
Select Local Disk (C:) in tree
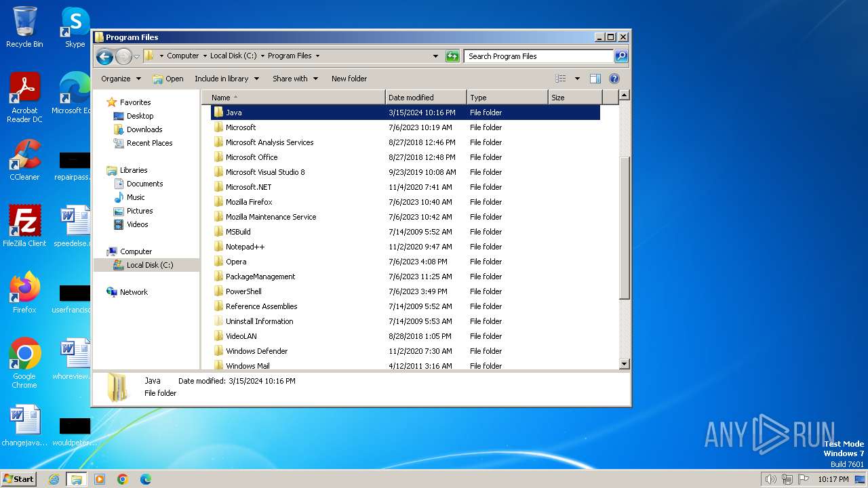coord(149,265)
